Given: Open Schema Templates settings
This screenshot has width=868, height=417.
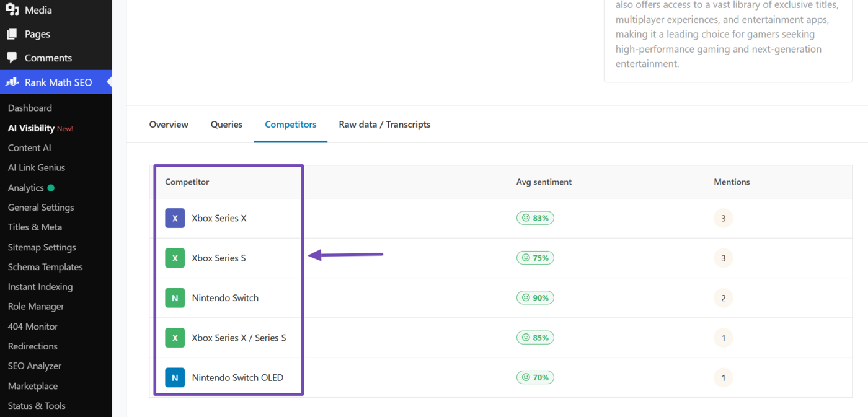Looking at the screenshot, I should [45, 267].
